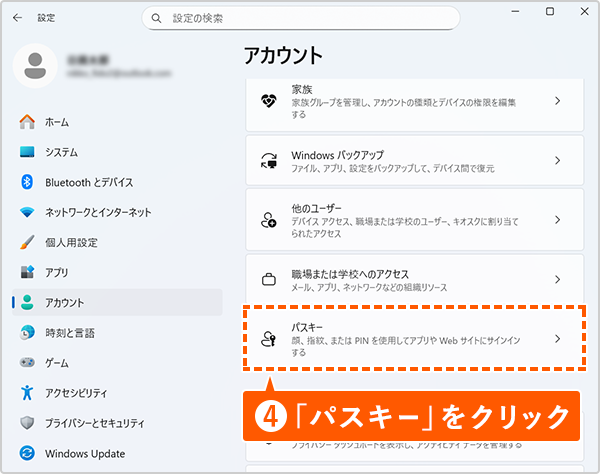Expand Windows バックアップ chevron
The height and width of the screenshot is (474, 600).
tap(557, 160)
